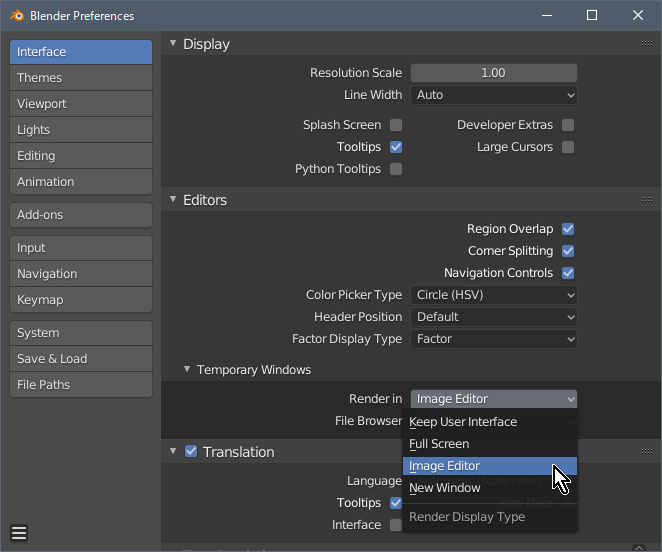This screenshot has height=552, width=662.
Task: Click the Display panel drag grip icon
Action: tap(647, 44)
